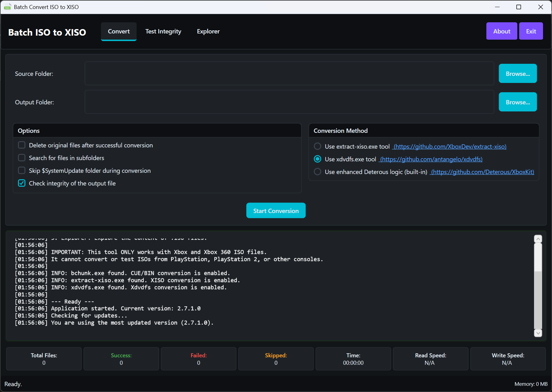
Task: Click the log scrollbar down arrow
Action: click(x=538, y=333)
